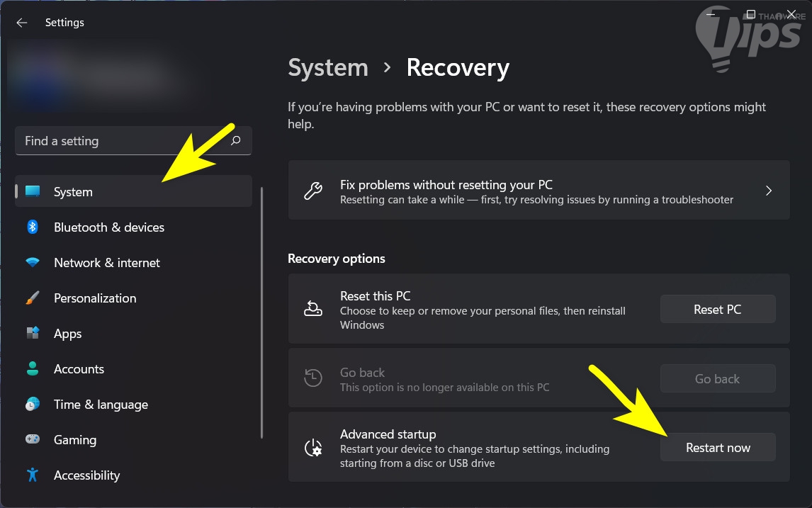This screenshot has width=812, height=508.
Task: Click the Network & internet Wi-Fi icon
Action: pos(33,263)
